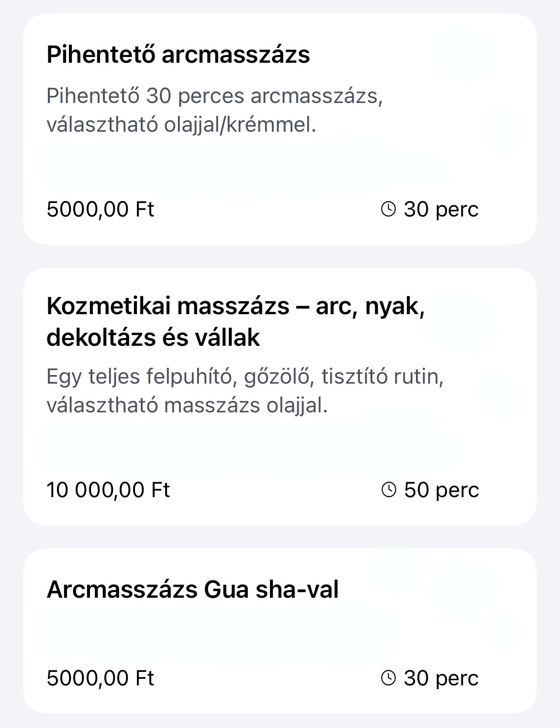
Task: Click the clock icon in the Gua sha card
Action: tap(388, 678)
